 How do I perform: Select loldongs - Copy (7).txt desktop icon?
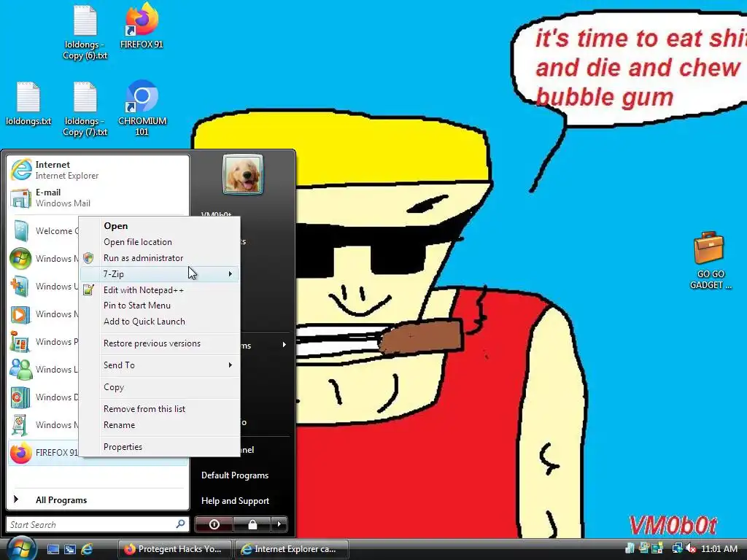coord(85,109)
